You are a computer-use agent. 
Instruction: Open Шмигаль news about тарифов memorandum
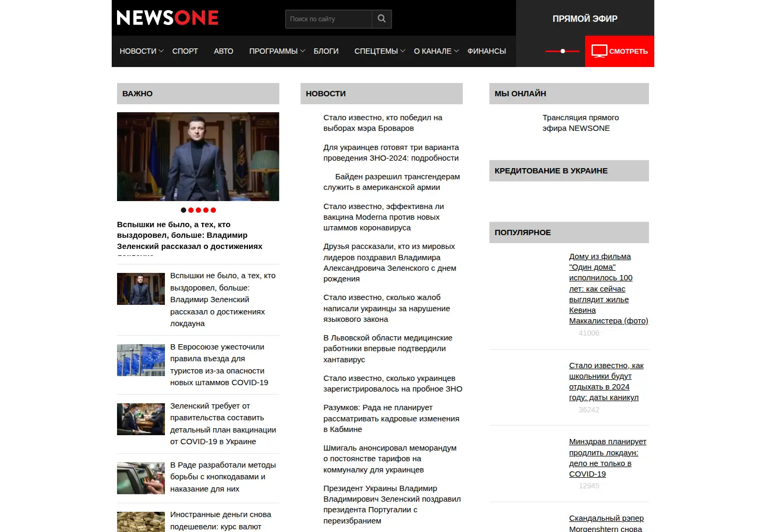[390, 459]
